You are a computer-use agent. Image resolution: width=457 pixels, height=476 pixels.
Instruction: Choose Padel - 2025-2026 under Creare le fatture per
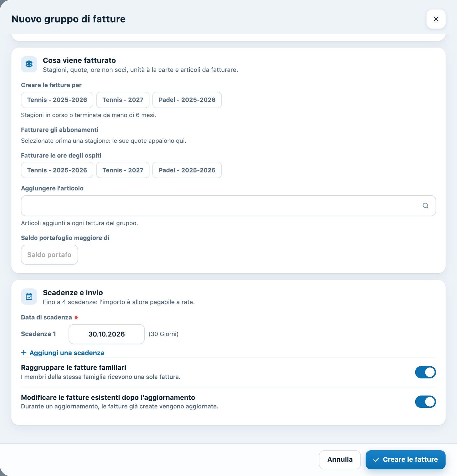(x=187, y=100)
